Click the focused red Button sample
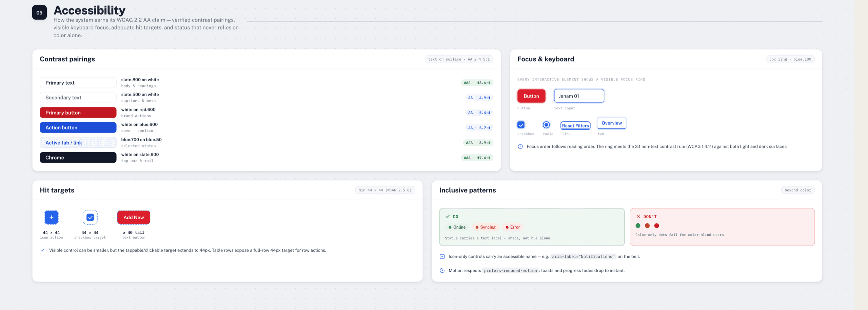 coord(531,96)
